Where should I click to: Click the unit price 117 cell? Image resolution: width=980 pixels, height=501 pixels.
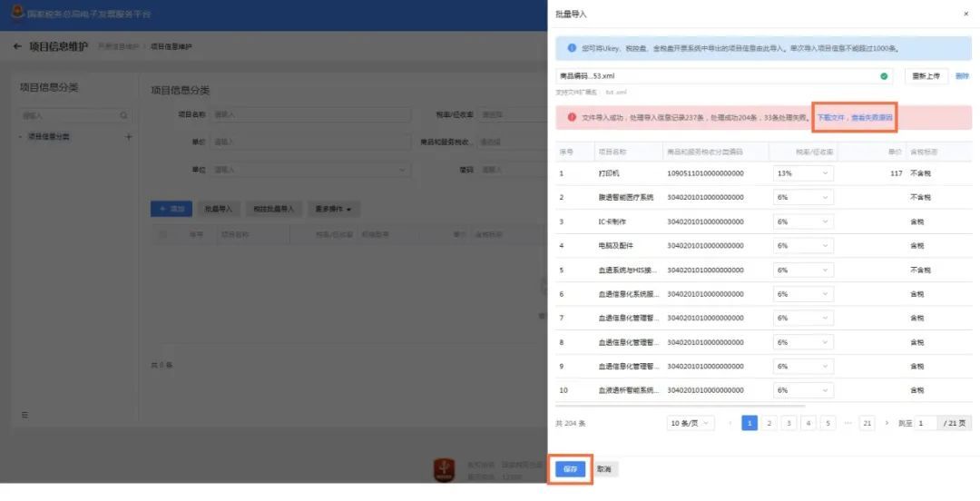pyautogui.click(x=897, y=173)
